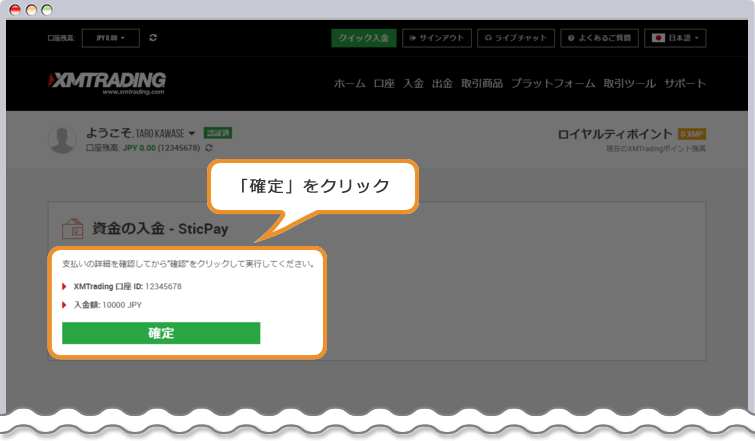Viewport: 755px width, 441px height.
Task: Click the サインアウト sign out button
Action: tap(437, 38)
